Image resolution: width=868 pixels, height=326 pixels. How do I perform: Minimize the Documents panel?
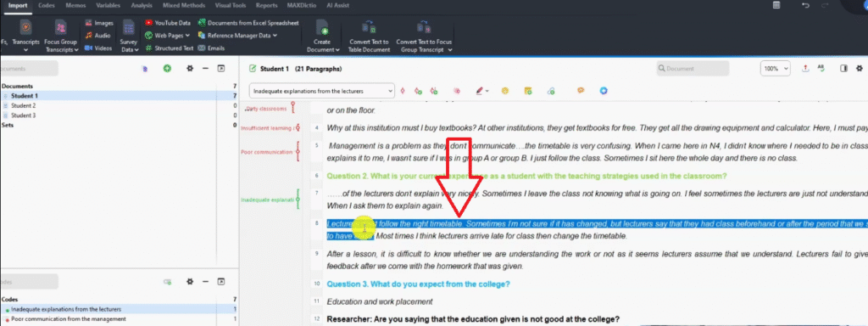pyautogui.click(x=205, y=68)
